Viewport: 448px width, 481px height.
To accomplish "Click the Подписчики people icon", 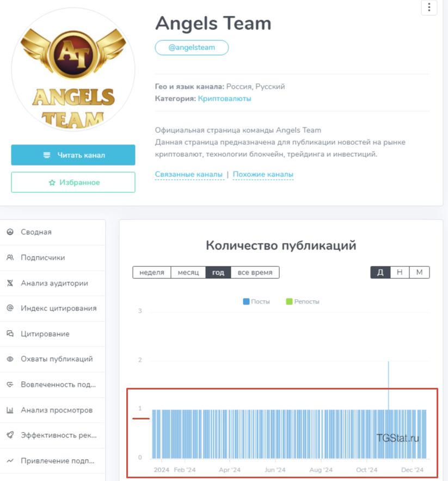I will tap(10, 257).
